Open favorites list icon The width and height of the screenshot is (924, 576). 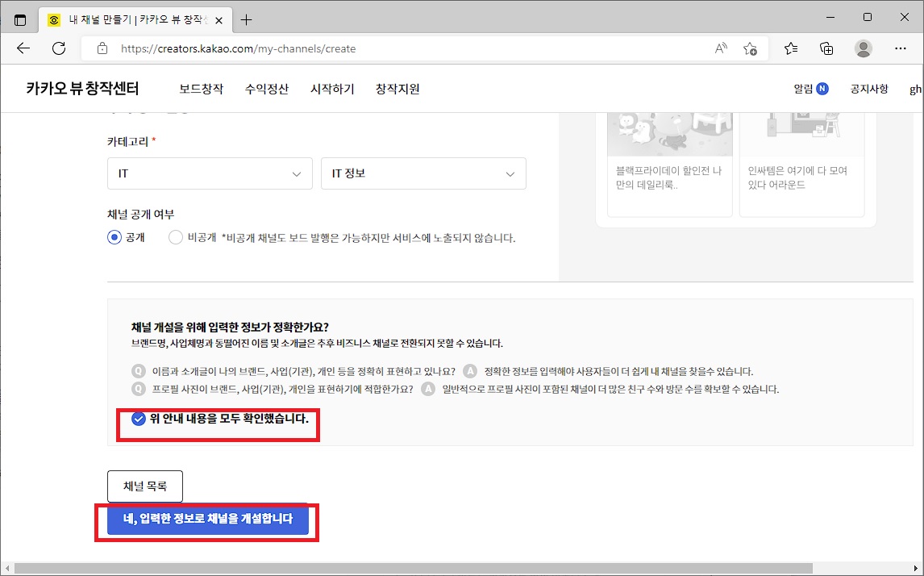[x=791, y=48]
